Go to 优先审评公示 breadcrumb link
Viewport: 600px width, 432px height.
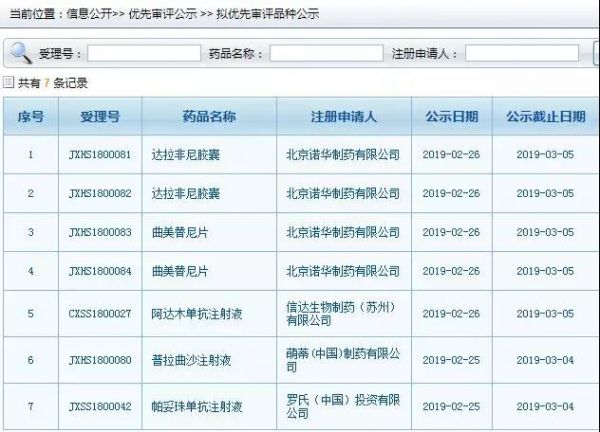(x=163, y=15)
